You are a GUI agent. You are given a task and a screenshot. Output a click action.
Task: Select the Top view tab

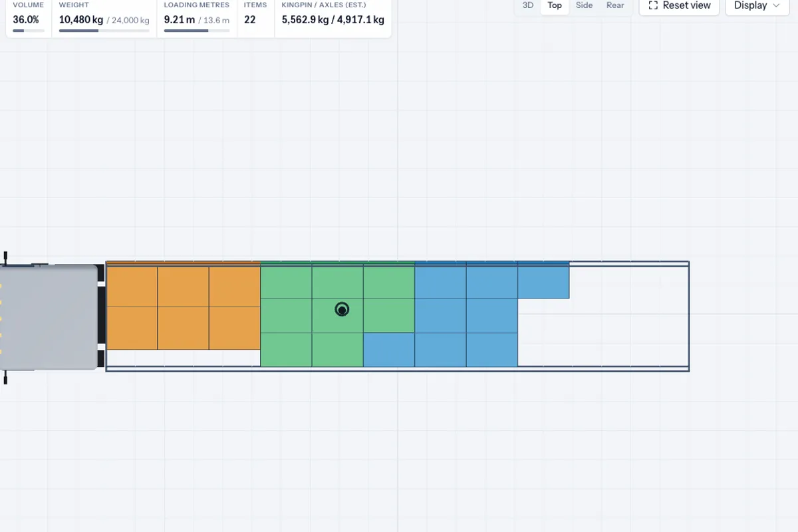(x=555, y=5)
